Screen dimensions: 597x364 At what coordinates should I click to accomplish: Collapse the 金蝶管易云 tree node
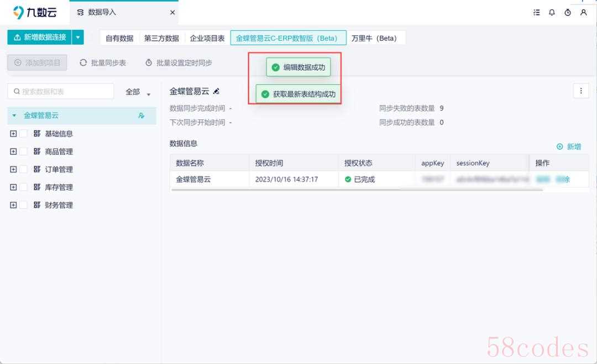(14, 115)
